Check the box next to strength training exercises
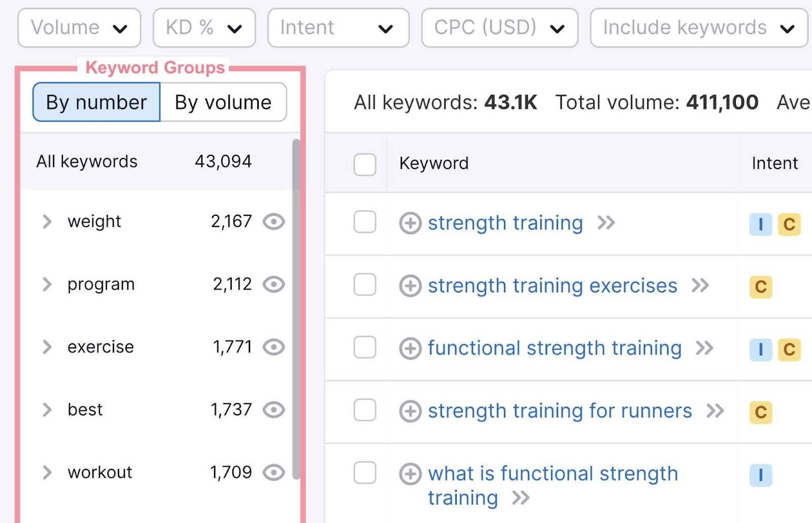This screenshot has height=523, width=812. coord(365,286)
